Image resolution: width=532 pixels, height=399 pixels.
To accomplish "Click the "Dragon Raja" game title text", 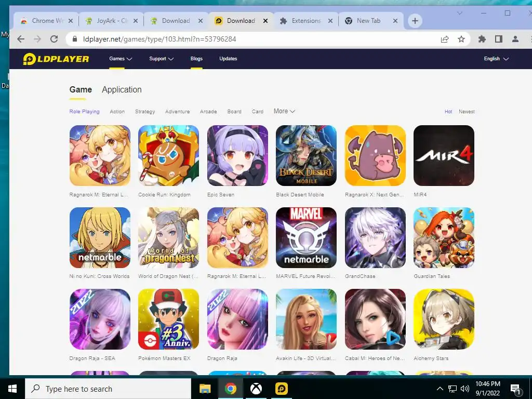I will [x=222, y=358].
